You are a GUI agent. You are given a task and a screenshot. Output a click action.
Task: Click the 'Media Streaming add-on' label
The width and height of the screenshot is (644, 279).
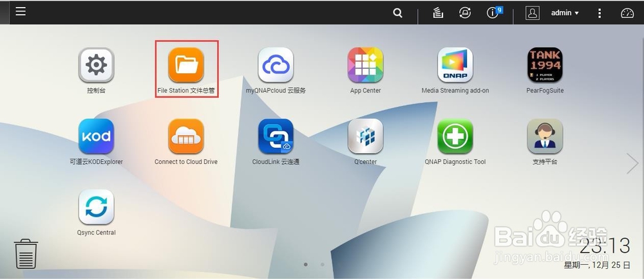click(455, 91)
